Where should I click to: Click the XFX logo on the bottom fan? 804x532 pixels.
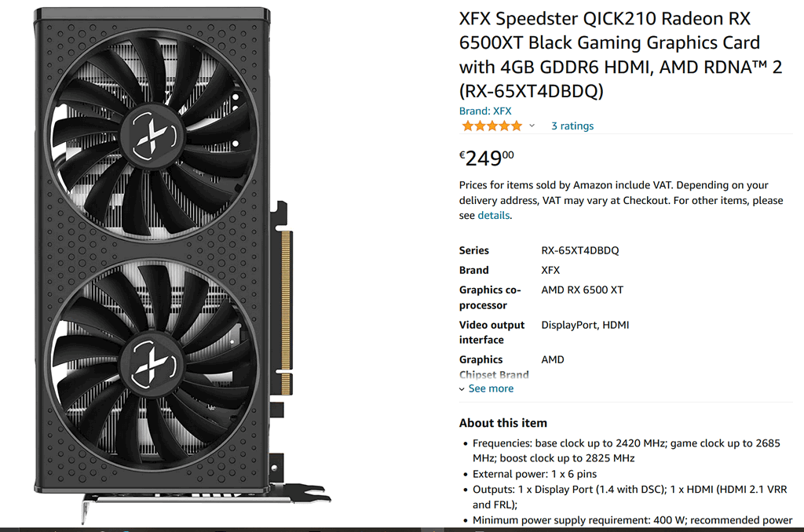[x=153, y=365]
